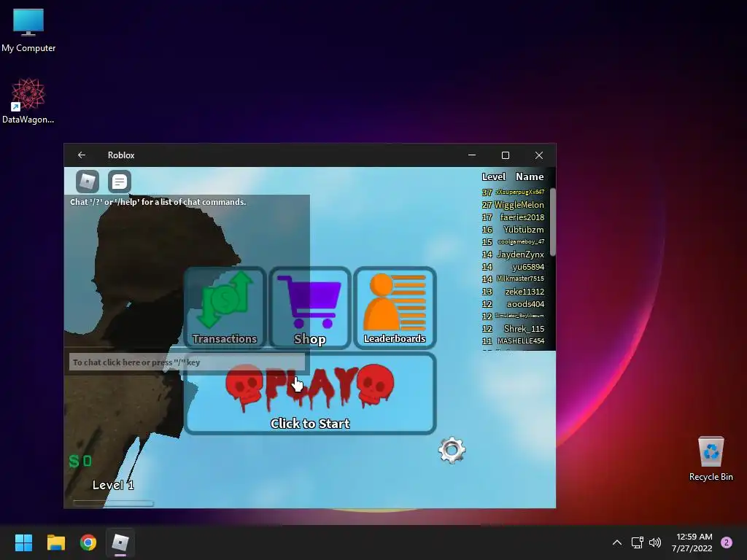Screen dimensions: 747x560
Task: Select player Shrek_115 in leaderboard
Action: 524,329
